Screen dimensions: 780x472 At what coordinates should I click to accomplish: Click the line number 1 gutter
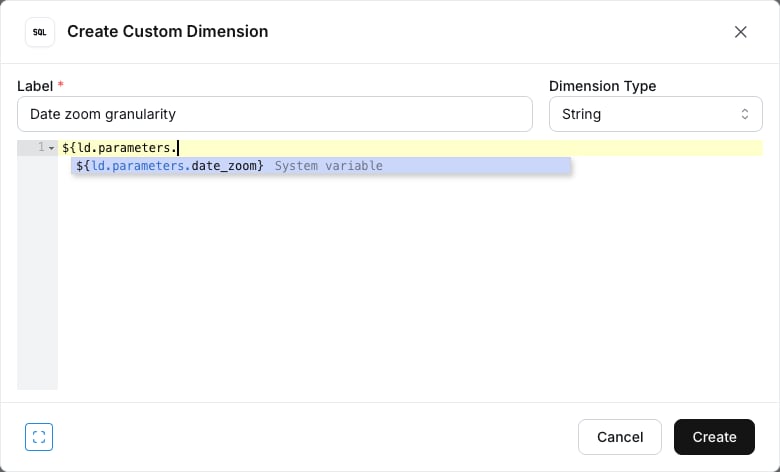click(x=41, y=147)
